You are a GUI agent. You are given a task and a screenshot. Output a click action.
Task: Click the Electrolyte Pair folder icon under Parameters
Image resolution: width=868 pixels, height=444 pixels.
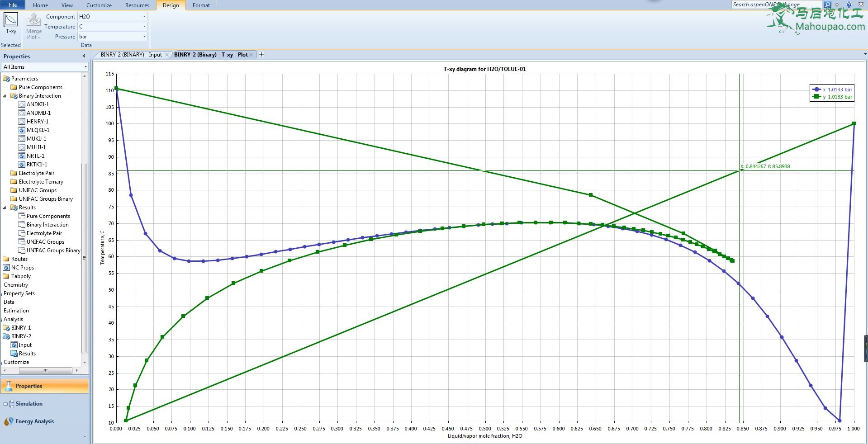(14, 173)
